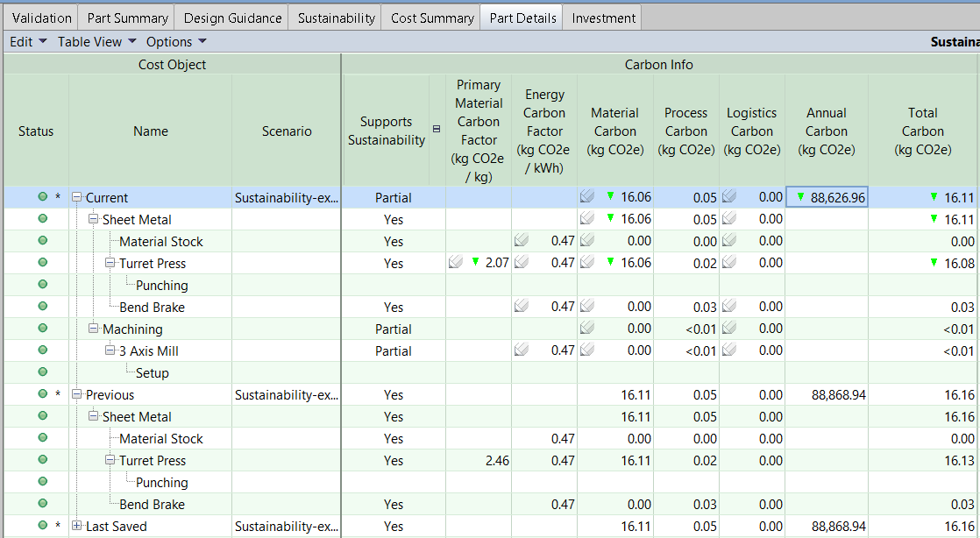The image size is (980, 538).
Task: Click Material Carbon pencil icon in Bend Brake row
Action: click(x=587, y=306)
